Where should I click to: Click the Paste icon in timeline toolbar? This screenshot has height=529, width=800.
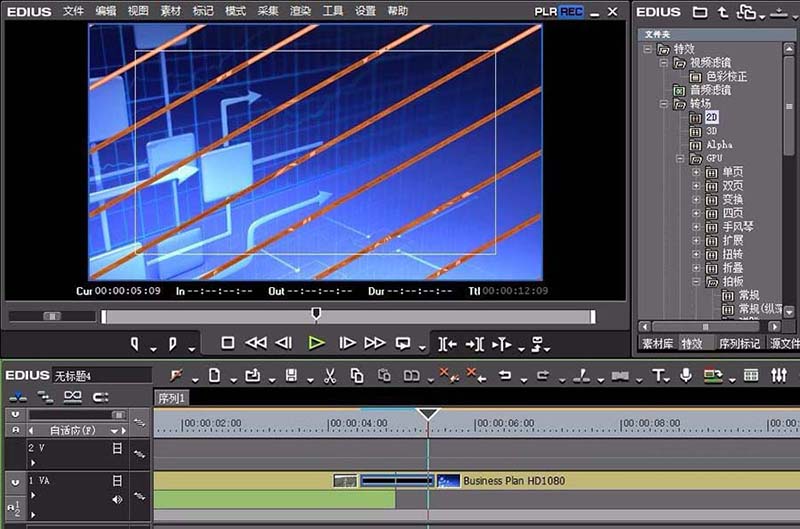[x=384, y=376]
